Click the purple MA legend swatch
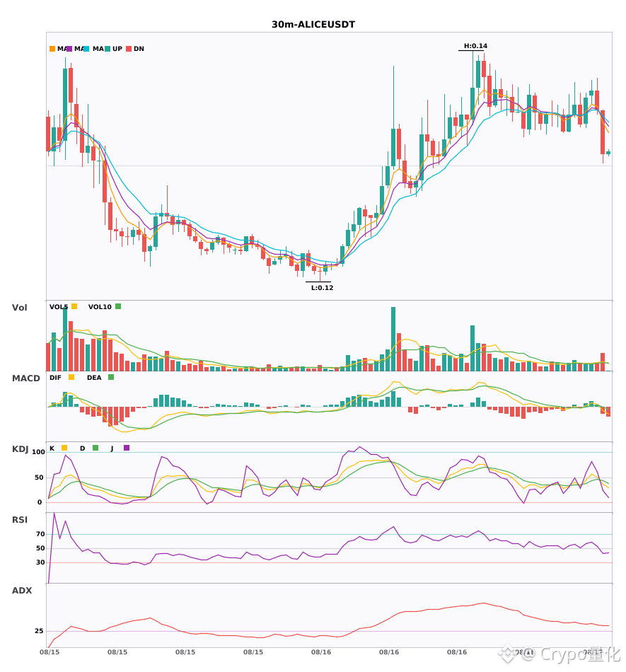Screen dimensions: 626x672 (x=69, y=49)
